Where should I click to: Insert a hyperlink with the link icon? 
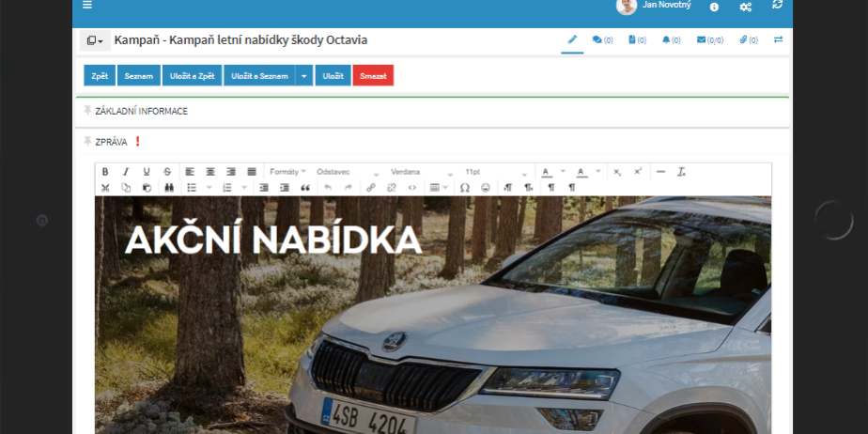tap(371, 188)
